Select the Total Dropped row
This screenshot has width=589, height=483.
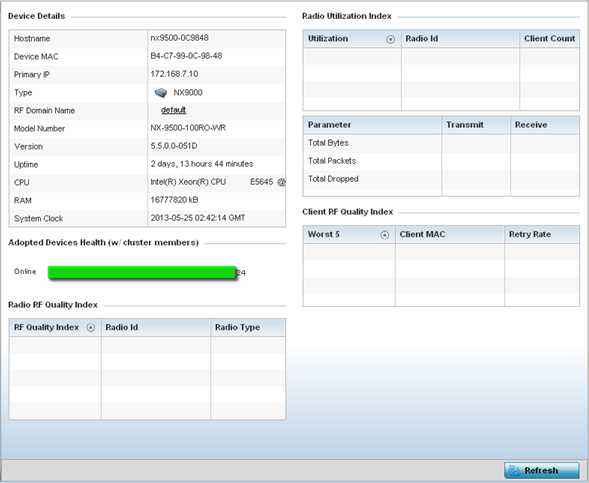point(441,179)
